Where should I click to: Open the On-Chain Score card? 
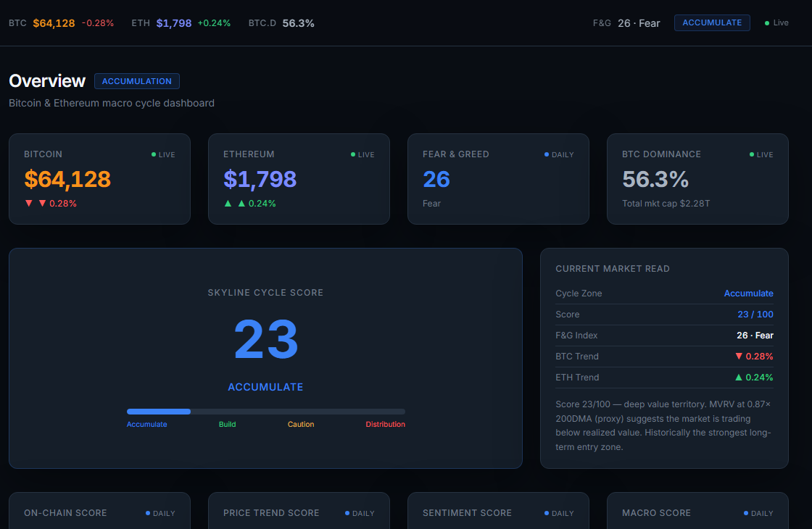coord(99,510)
